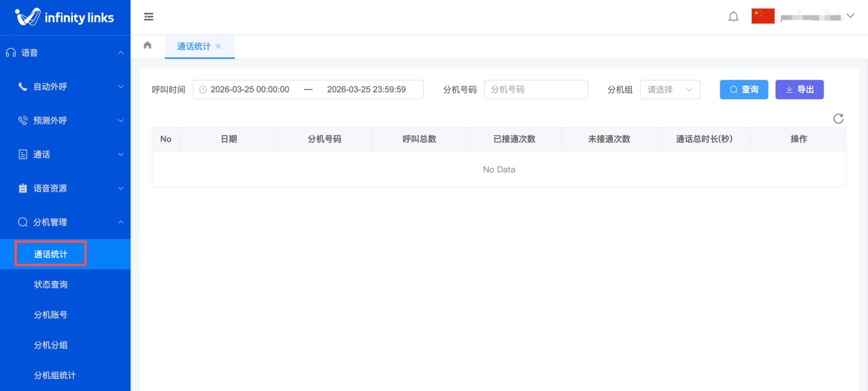868x391 pixels.
Task: Select 状态查询 in sidebar
Action: [51, 285]
